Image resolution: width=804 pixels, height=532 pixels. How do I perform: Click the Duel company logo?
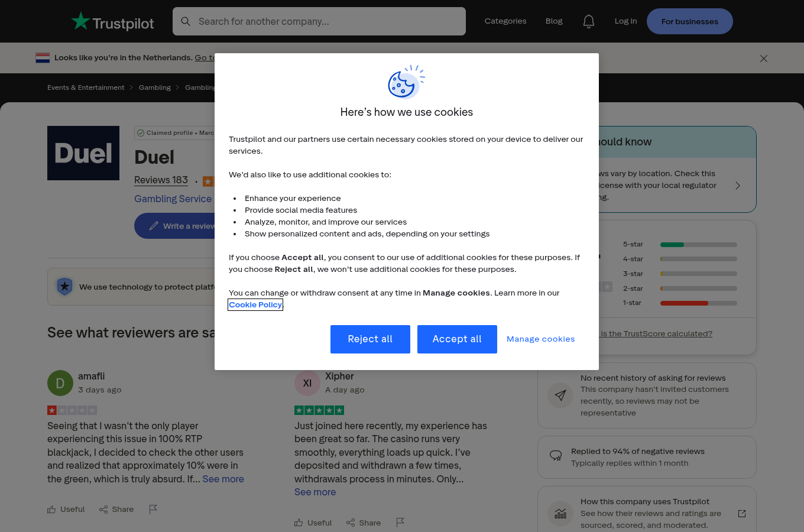pyautogui.click(x=83, y=153)
